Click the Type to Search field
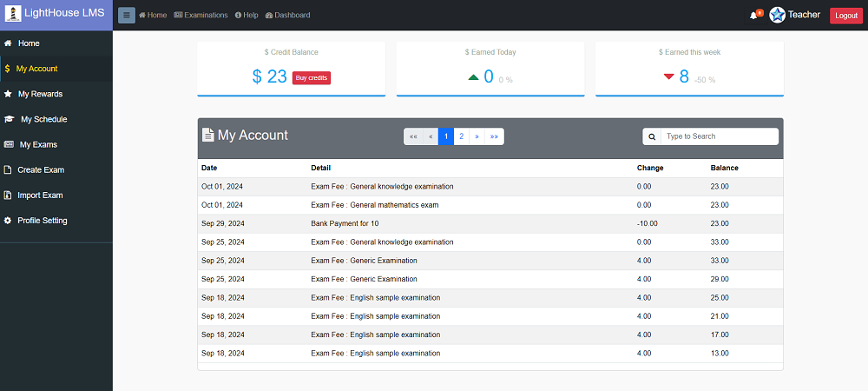Viewport: 868px width, 391px height. pyautogui.click(x=719, y=136)
